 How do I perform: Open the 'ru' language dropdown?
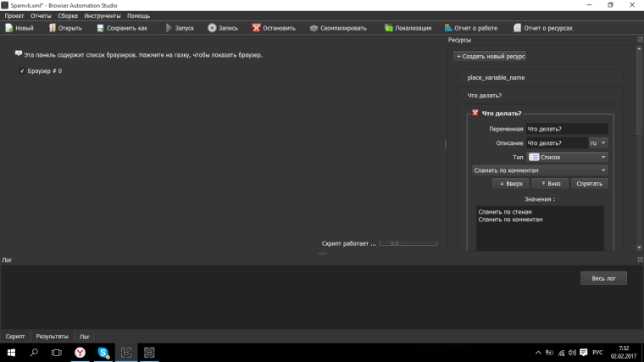(599, 142)
